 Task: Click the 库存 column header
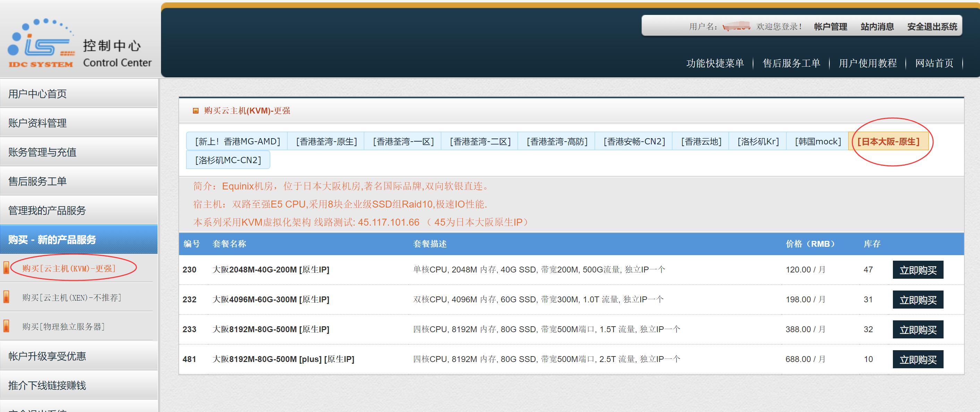pos(872,244)
